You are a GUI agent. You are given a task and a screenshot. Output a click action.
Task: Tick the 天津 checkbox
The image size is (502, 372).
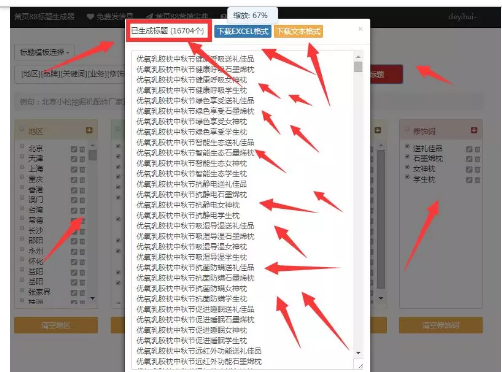(x=22, y=156)
